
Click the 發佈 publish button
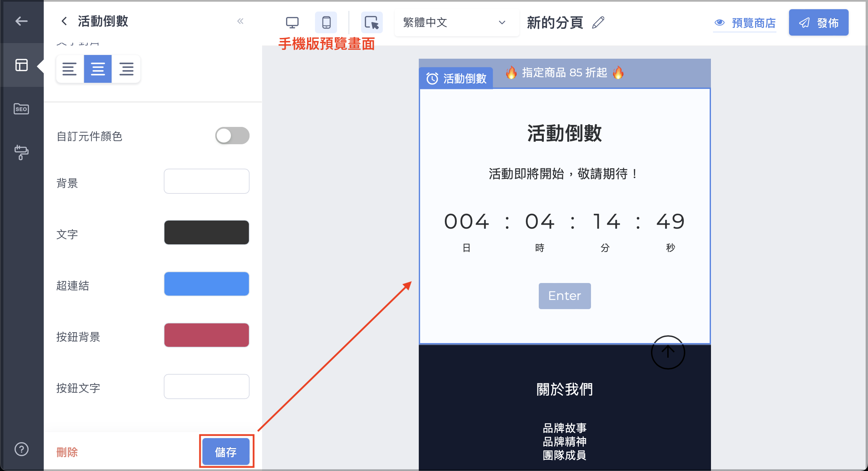click(x=818, y=22)
